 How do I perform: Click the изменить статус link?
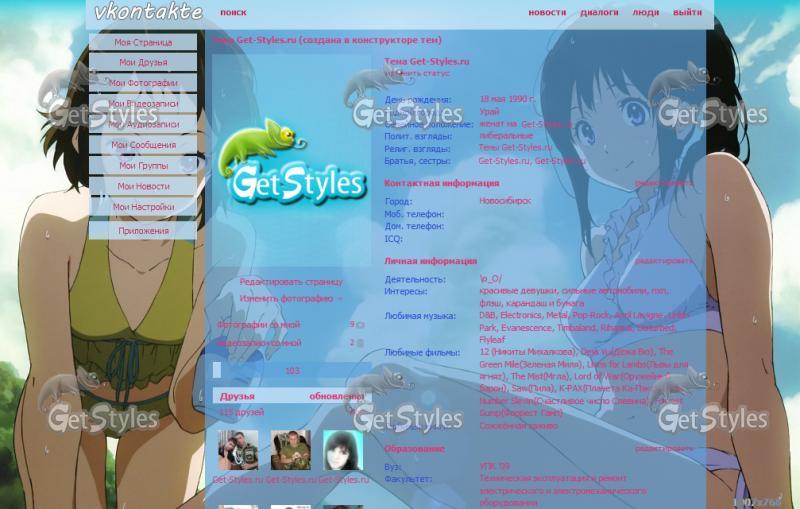coord(417,73)
